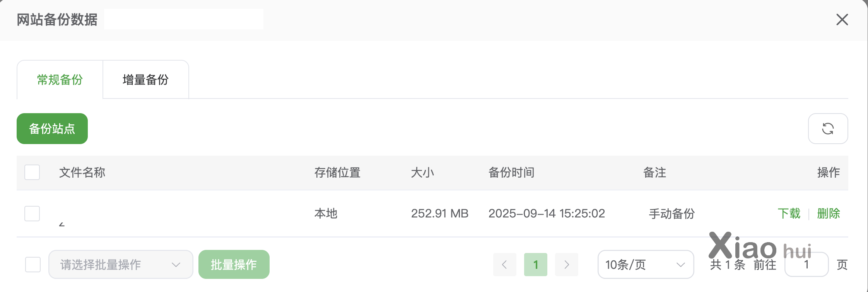Switch to the 增量备份 tab

(146, 80)
